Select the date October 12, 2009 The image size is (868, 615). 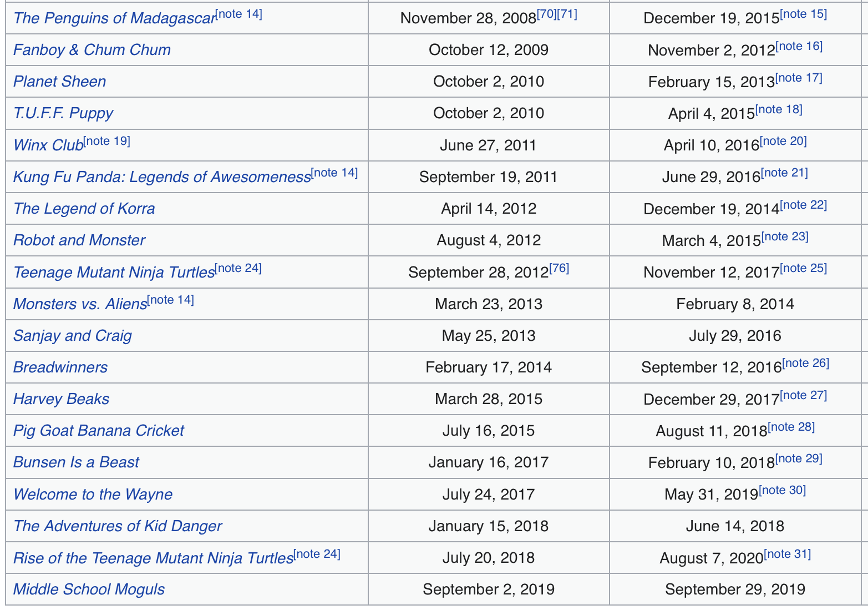click(x=489, y=50)
